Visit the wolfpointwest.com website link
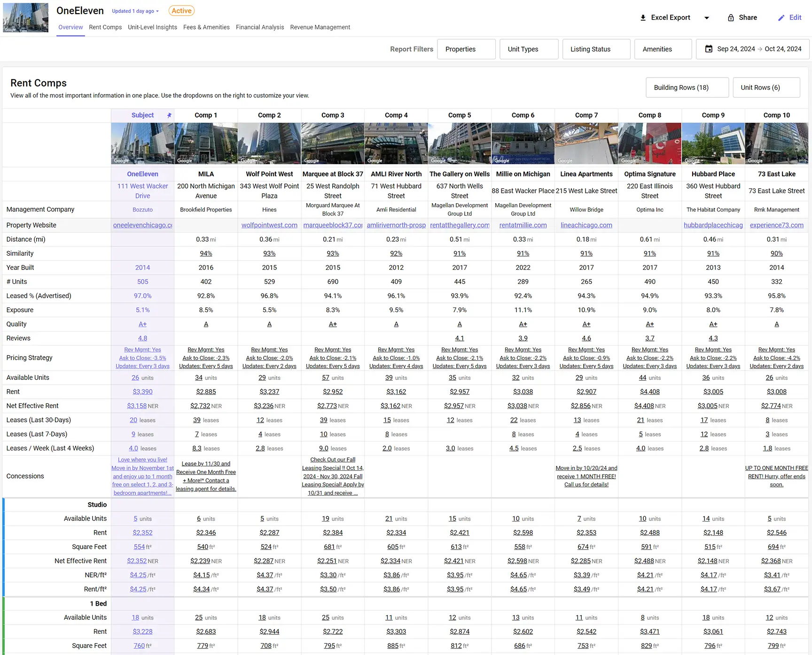The width and height of the screenshot is (812, 655). tap(269, 225)
